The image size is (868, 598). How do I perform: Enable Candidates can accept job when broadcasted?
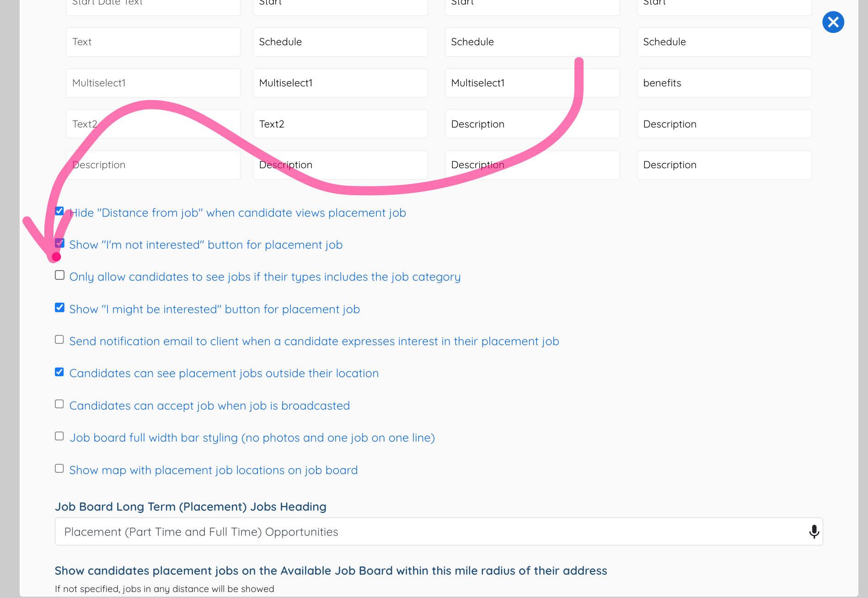coord(59,404)
